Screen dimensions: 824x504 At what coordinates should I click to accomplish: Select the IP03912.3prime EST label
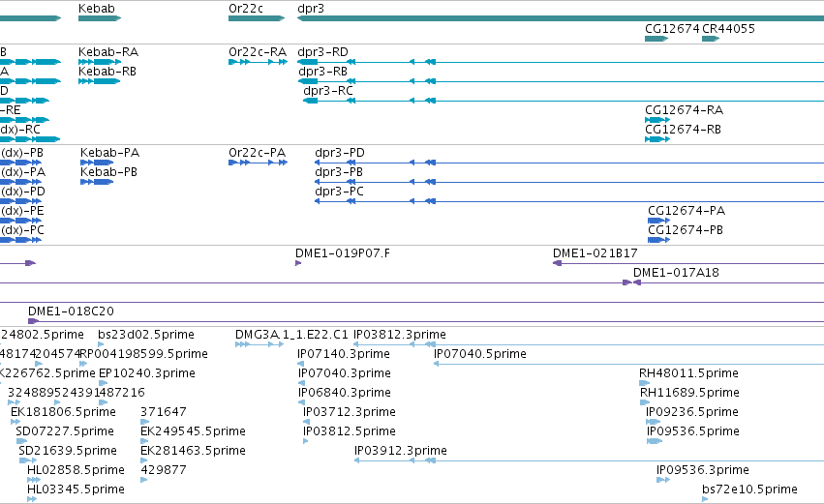[x=401, y=452]
